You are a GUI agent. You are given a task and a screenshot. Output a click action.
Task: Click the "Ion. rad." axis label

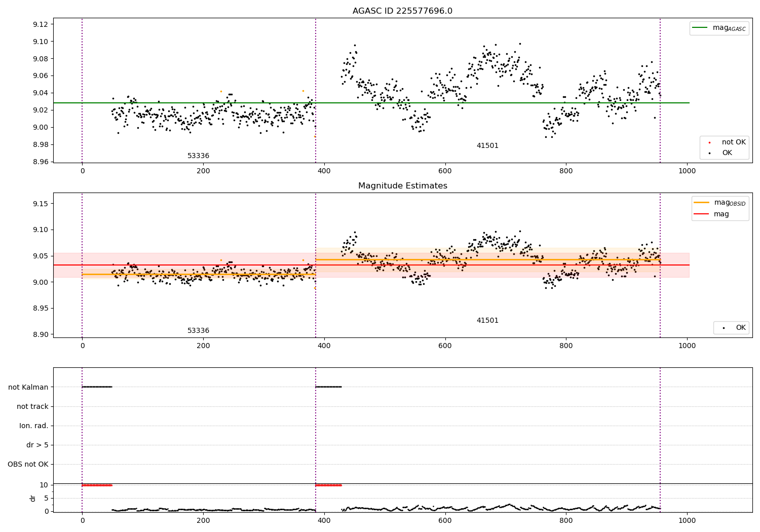(x=34, y=426)
